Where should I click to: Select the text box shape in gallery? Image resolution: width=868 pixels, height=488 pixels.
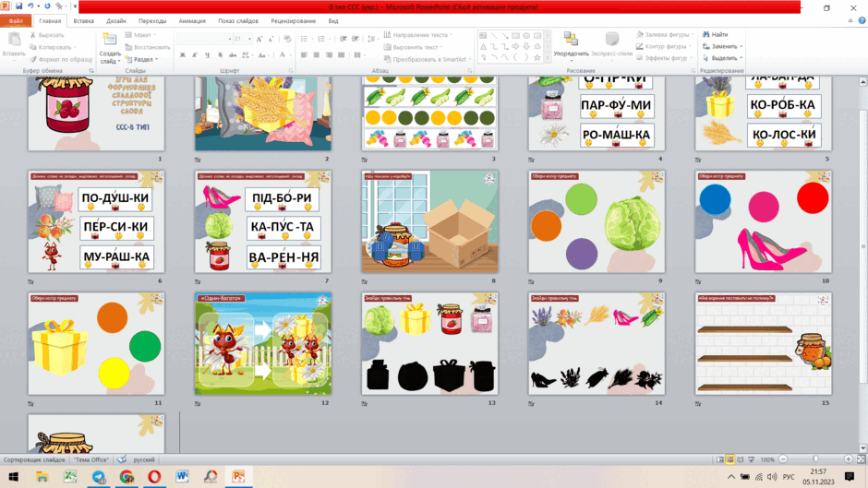point(483,35)
